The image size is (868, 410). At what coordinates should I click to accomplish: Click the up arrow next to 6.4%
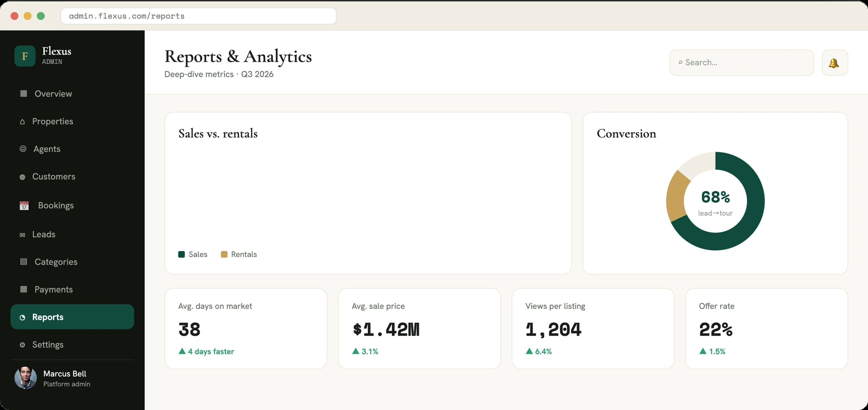click(529, 351)
